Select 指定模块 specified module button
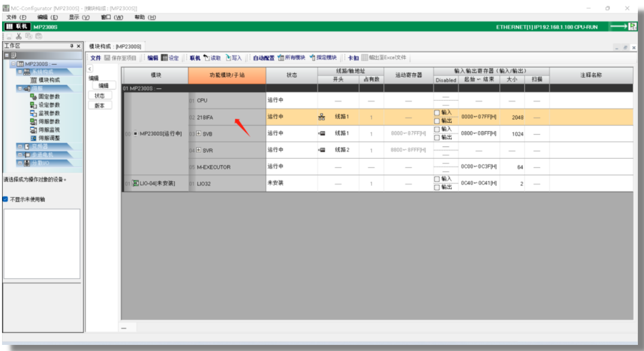The height and width of the screenshot is (351, 644). click(x=323, y=58)
